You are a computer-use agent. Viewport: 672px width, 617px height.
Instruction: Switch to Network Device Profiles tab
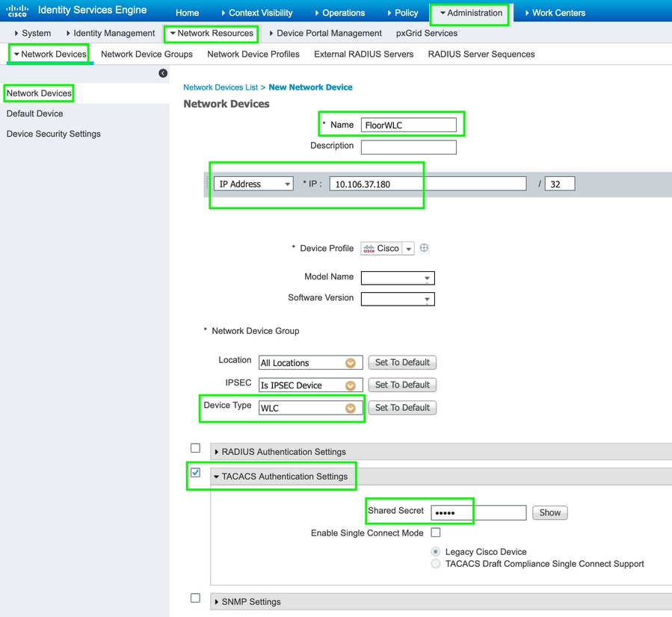[x=253, y=54]
